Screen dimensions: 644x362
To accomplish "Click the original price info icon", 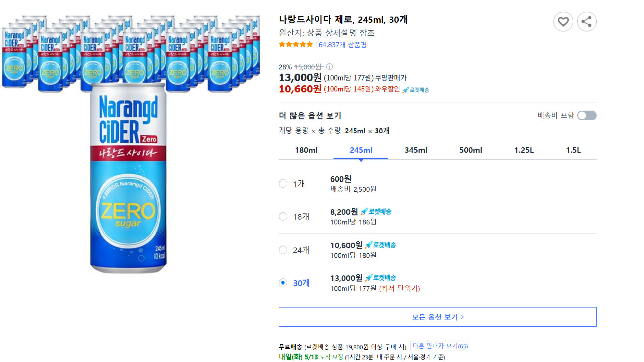I will [x=329, y=67].
